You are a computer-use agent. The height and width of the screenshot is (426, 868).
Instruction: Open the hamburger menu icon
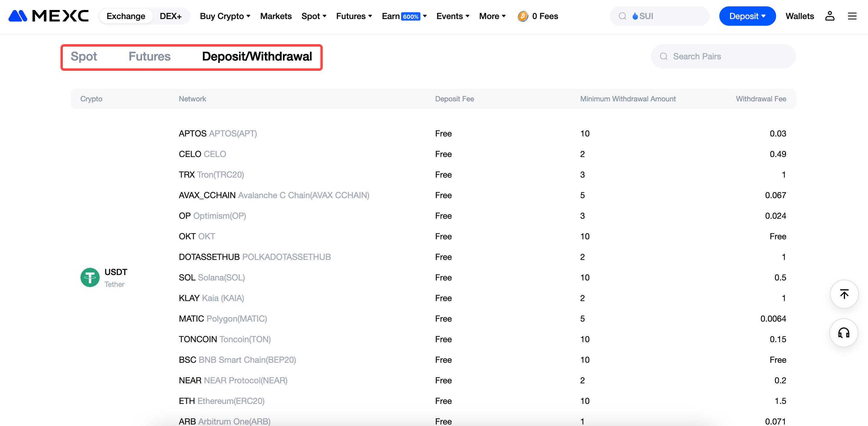(852, 16)
